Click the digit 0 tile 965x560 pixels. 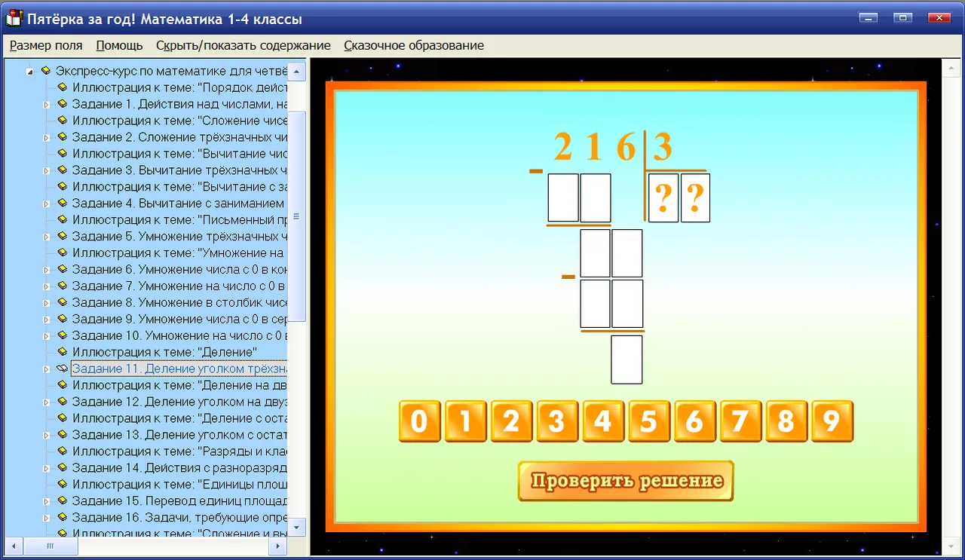tap(419, 421)
